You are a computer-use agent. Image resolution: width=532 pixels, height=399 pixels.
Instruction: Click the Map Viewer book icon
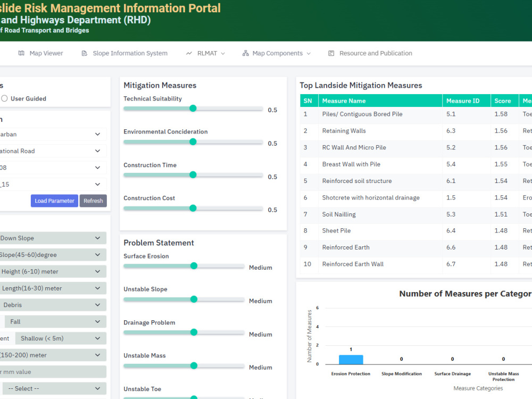coord(21,53)
